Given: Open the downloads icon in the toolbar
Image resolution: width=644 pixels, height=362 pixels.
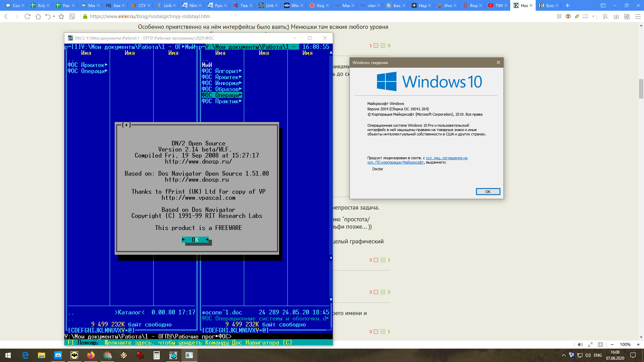Looking at the screenshot, I should pyautogui.click(x=616, y=16).
